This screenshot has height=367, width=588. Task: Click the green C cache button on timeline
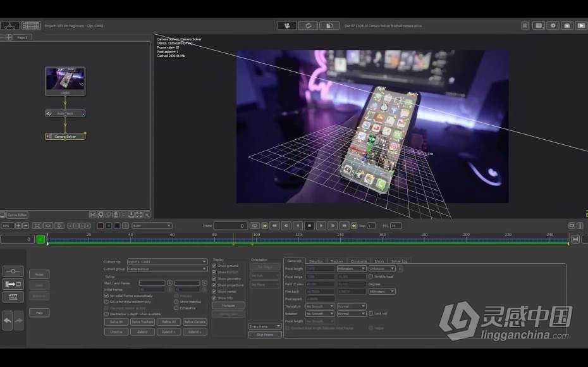(40, 239)
